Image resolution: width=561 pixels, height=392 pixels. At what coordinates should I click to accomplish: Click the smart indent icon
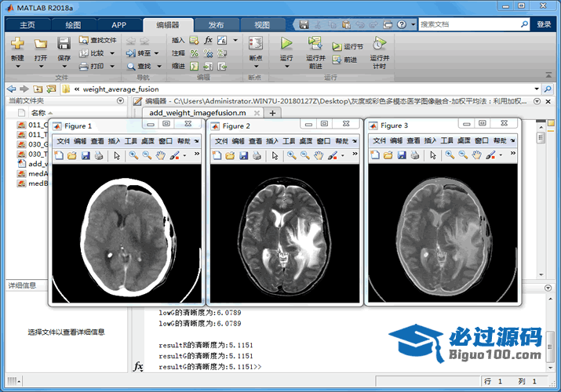(195, 66)
